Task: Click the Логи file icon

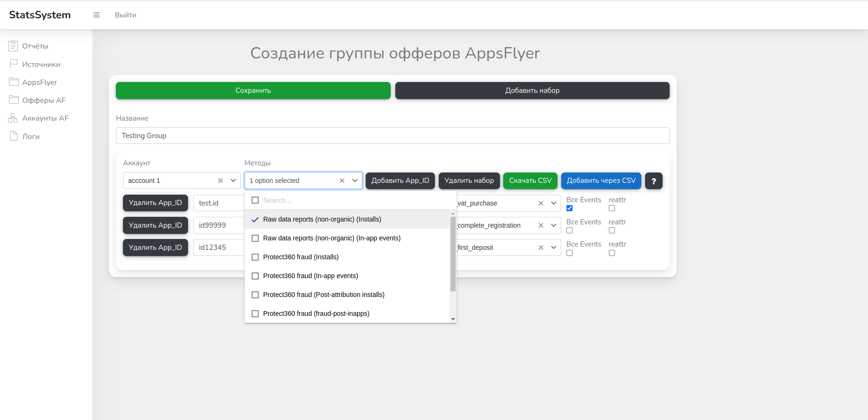Action: click(x=14, y=136)
